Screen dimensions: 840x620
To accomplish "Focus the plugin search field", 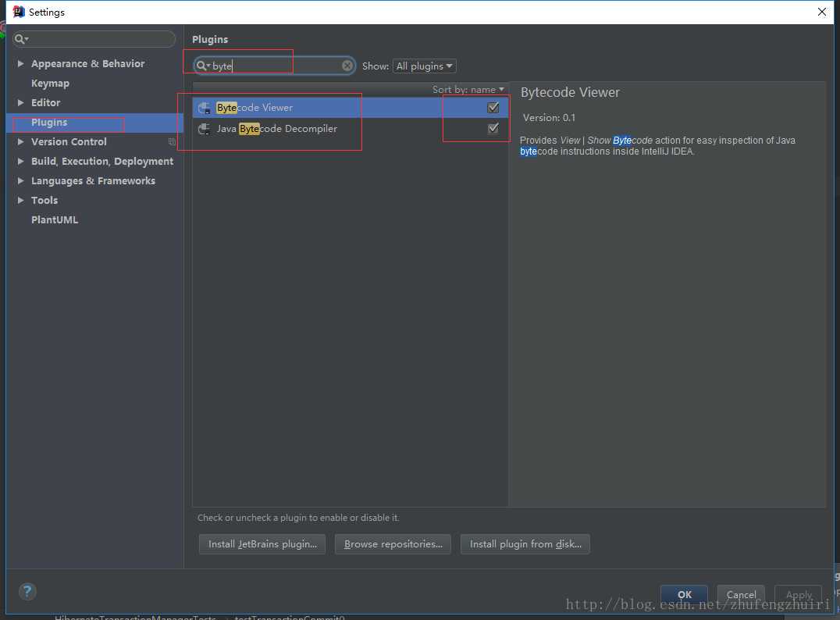I will point(276,66).
